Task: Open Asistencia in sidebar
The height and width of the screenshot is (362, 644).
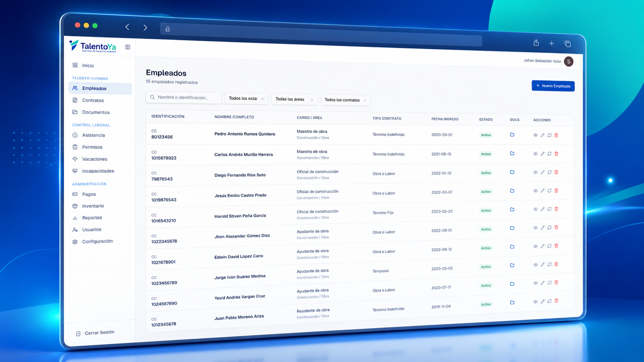Action: 93,135
